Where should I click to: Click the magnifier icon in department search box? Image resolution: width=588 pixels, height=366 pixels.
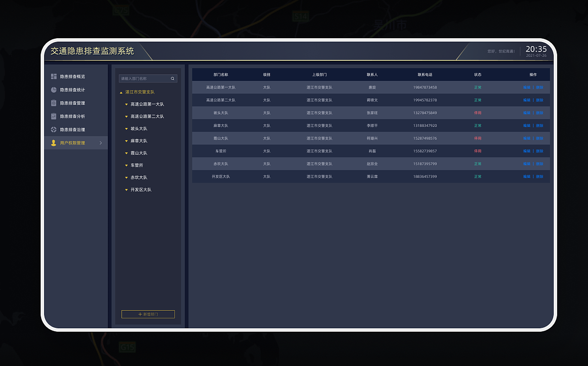coord(172,78)
